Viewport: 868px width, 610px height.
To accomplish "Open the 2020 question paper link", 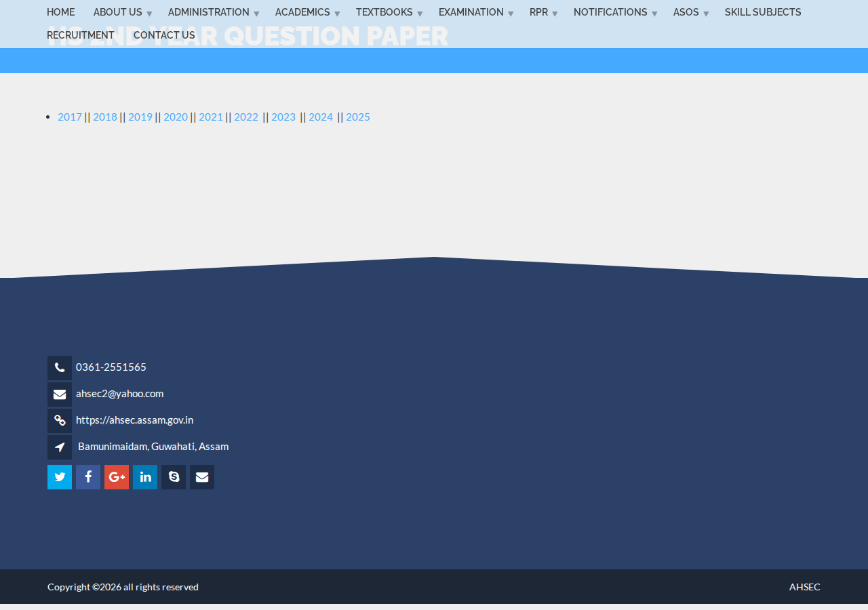I will point(176,117).
